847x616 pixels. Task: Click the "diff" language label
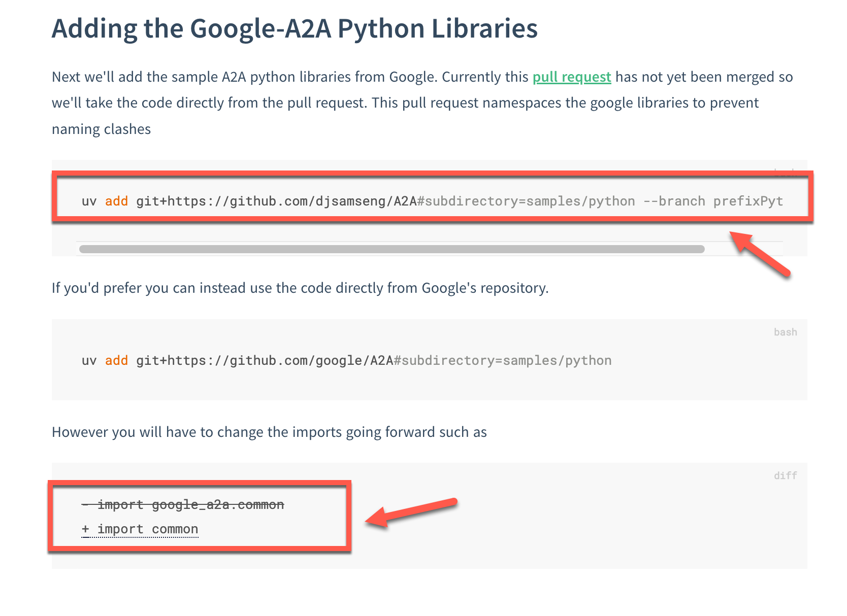tap(785, 476)
